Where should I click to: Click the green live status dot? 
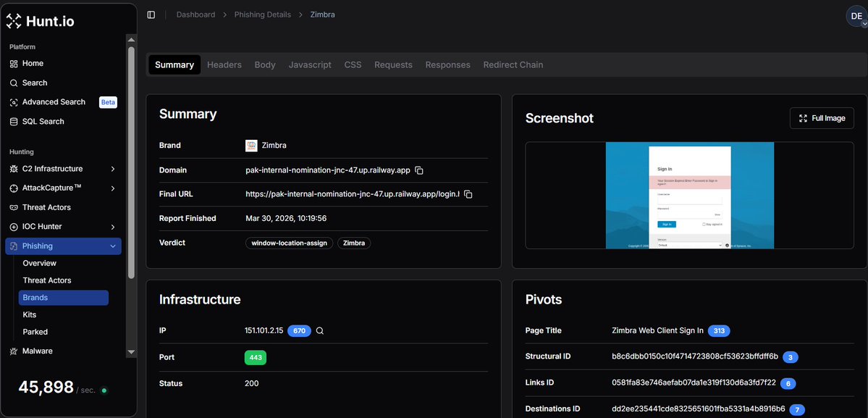[x=104, y=390]
